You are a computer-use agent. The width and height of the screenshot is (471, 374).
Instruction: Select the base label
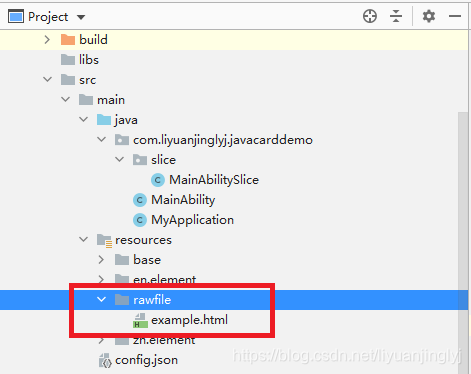pos(147,260)
